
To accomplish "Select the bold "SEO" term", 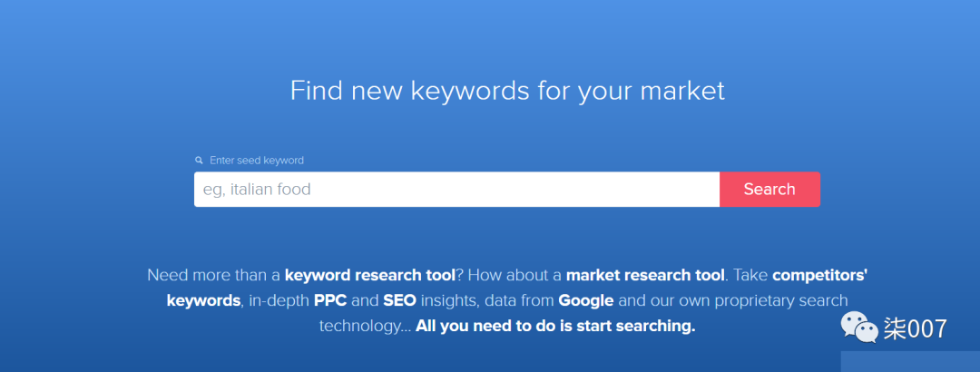I will (x=400, y=300).
